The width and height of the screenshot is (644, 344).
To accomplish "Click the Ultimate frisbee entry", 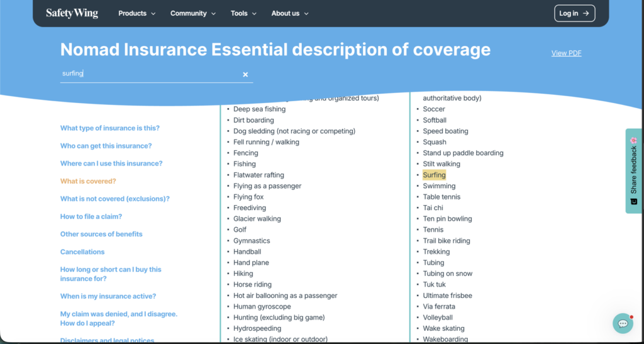I will [448, 296].
